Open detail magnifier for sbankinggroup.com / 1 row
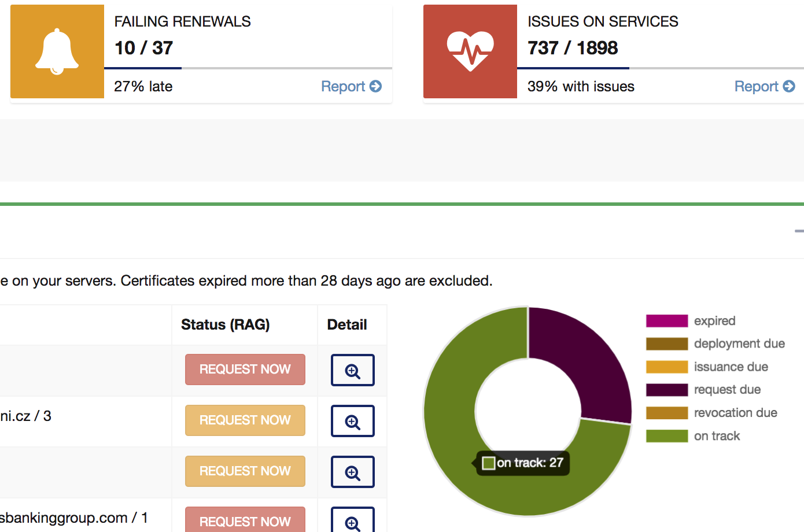The image size is (804, 532). coord(353,520)
